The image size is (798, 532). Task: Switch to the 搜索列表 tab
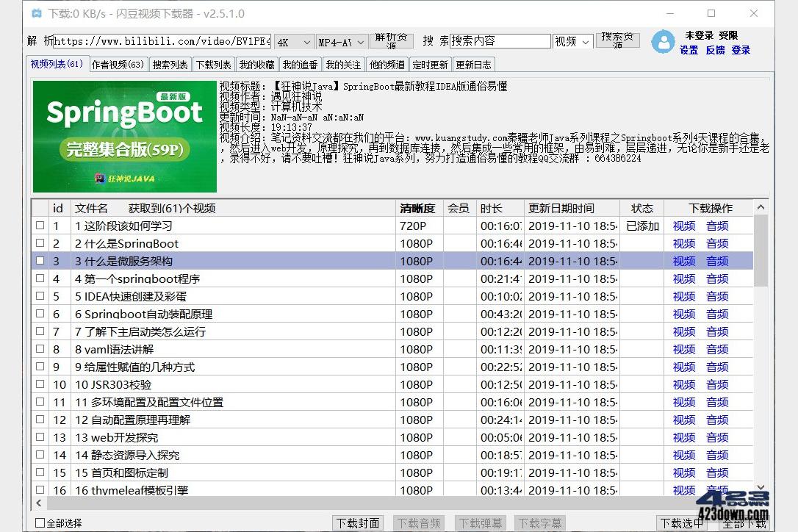[170, 65]
